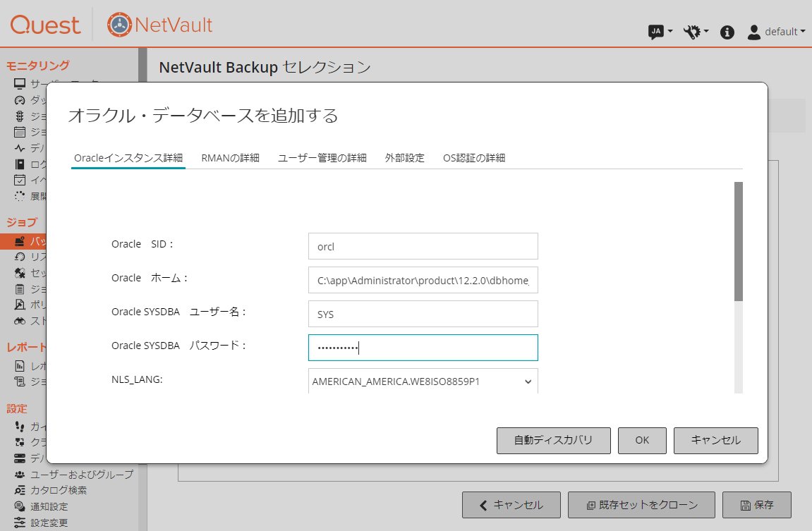Click the deployment spinner sidebar icon
This screenshot has height=531, width=812.
[20, 196]
